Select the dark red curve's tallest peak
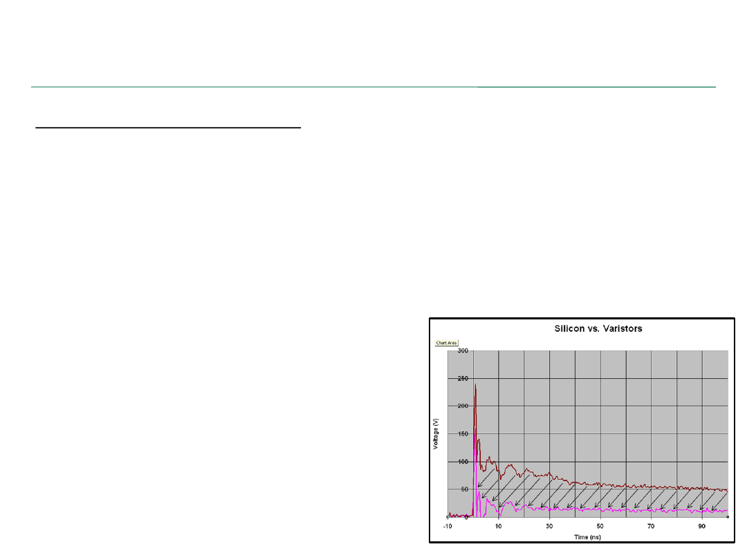The image size is (747, 560). point(475,384)
